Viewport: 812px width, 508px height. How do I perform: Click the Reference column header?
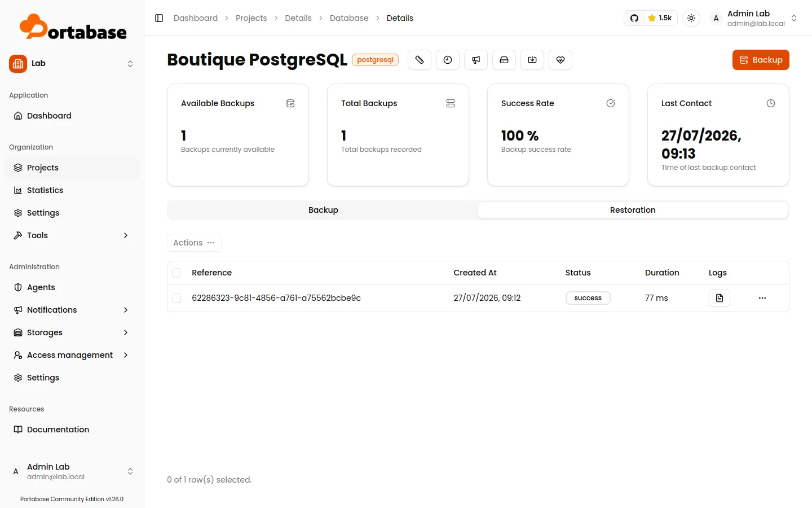pyautogui.click(x=211, y=273)
